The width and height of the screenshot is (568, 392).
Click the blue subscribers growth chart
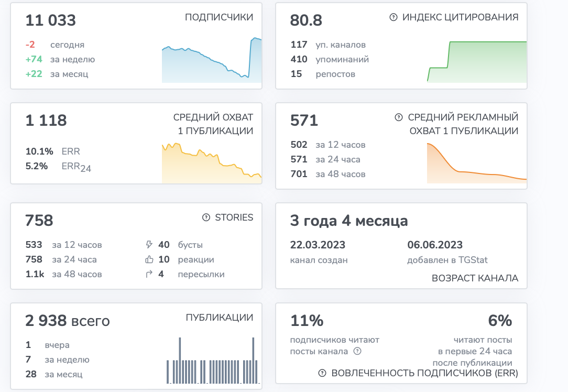(x=212, y=60)
